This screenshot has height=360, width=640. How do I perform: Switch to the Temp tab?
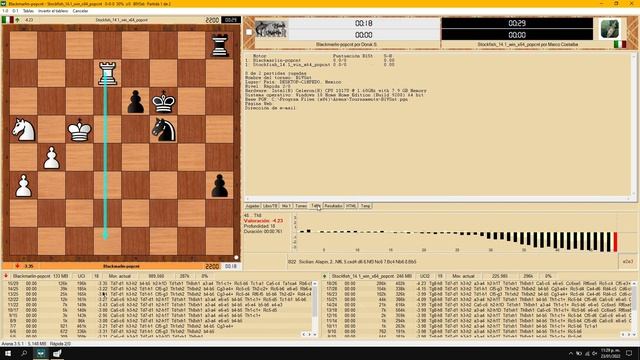(x=365, y=206)
